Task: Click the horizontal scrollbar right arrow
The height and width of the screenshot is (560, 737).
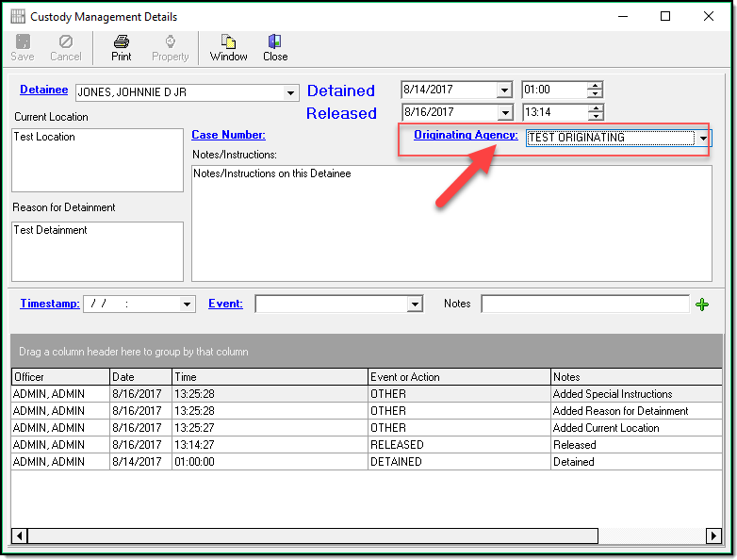Action: [713, 535]
